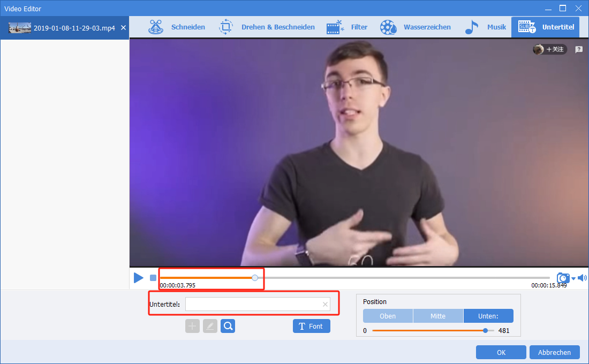
Task: Set subtitle position to Mitte
Action: 438,316
